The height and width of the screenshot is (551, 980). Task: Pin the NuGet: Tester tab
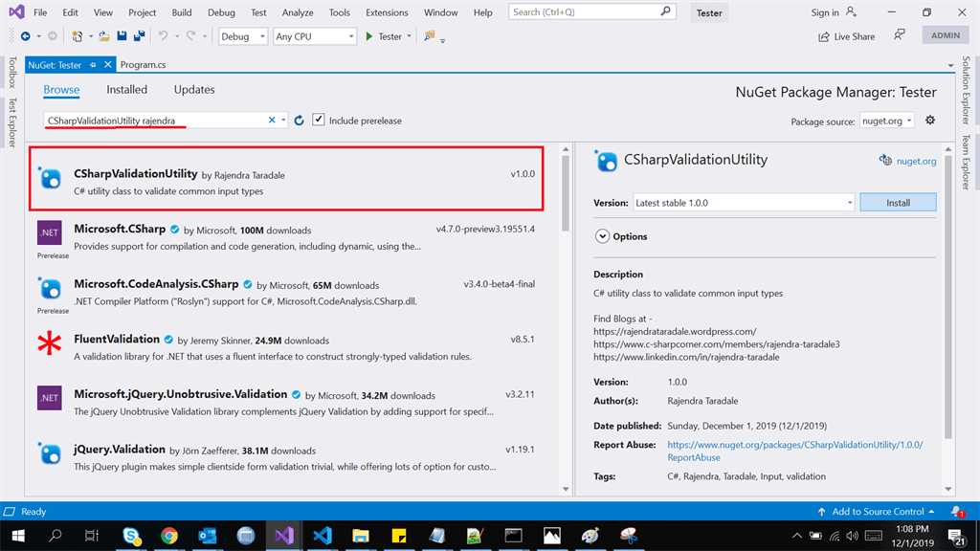click(x=93, y=65)
